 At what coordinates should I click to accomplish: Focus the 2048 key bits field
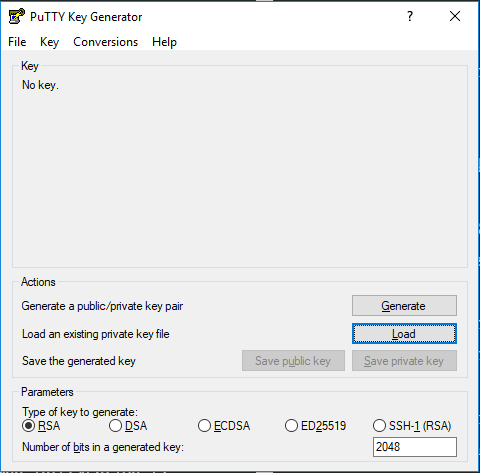(415, 447)
